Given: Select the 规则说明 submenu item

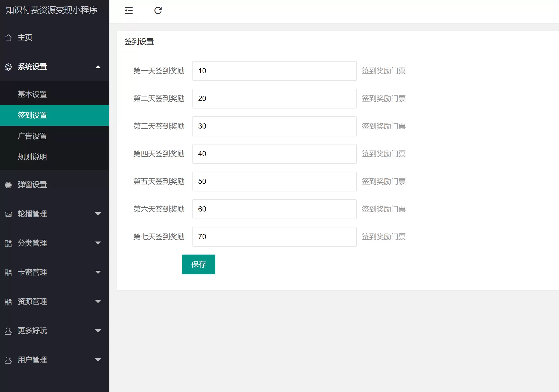Looking at the screenshot, I should (32, 157).
